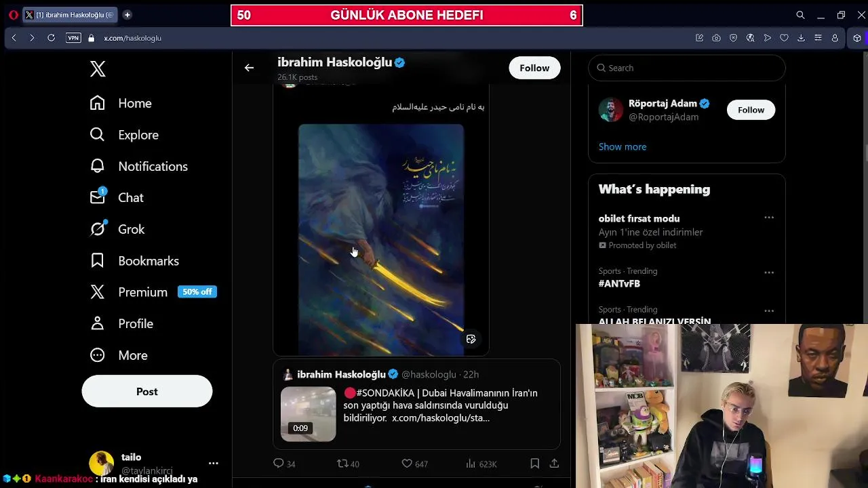868x488 pixels.
Task: Bookmark this post
Action: [534, 464]
